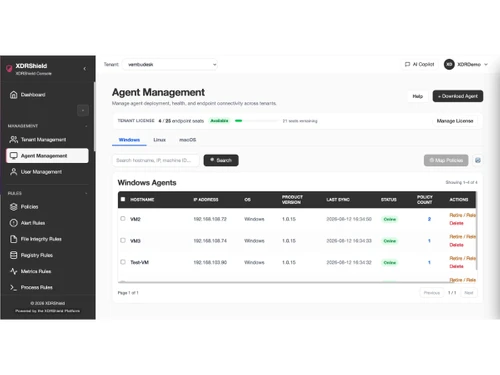Click 'Page 1 of 1' text
This screenshot has height=375, width=500.
[x=128, y=293]
